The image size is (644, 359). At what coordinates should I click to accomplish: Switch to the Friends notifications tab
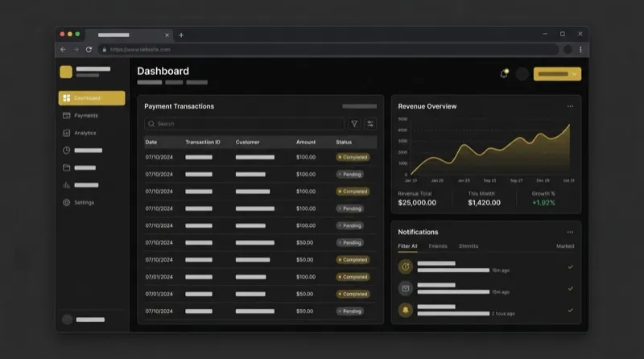438,246
